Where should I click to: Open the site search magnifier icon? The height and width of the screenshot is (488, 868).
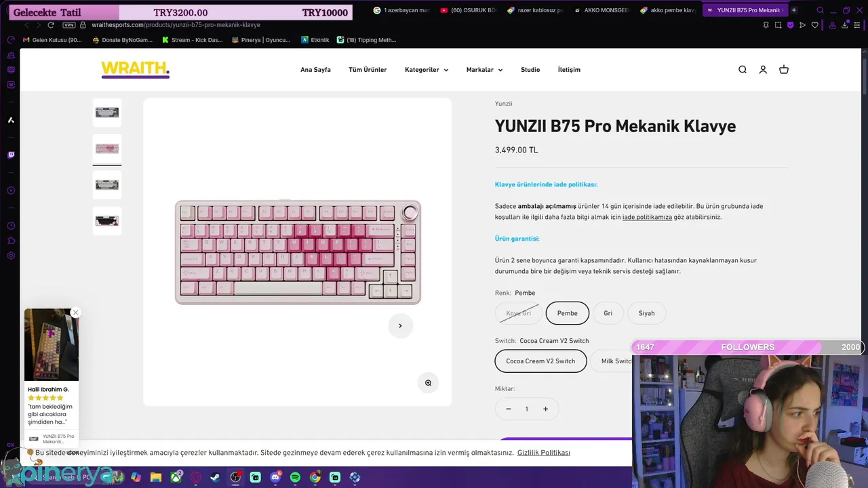tap(743, 70)
